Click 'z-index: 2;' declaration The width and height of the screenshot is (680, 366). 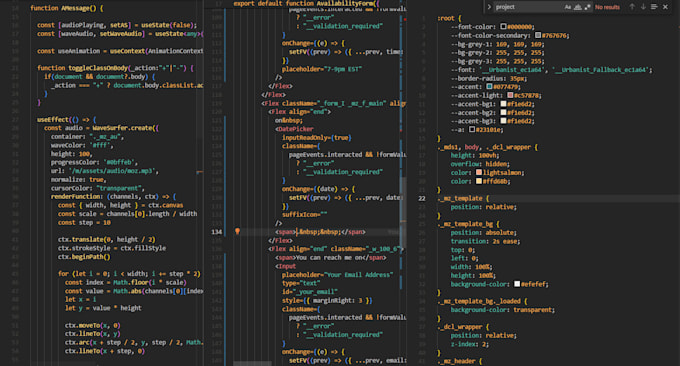(470, 344)
